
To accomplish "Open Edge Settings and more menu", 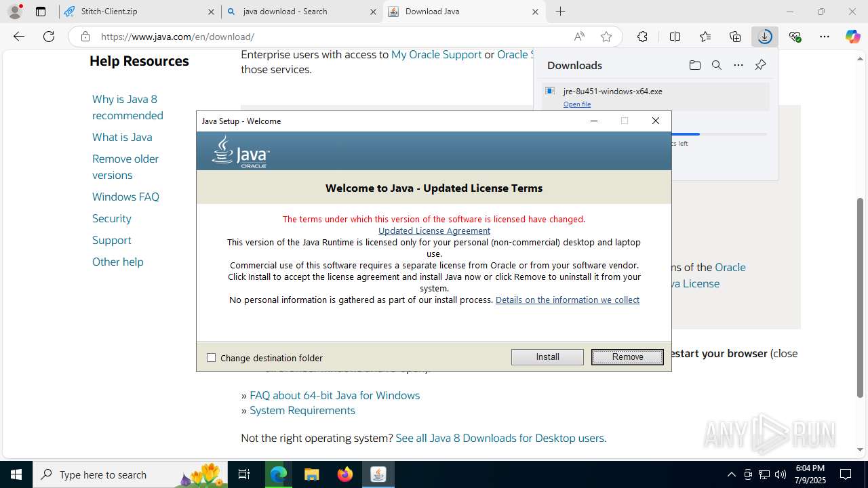I will coord(825,37).
